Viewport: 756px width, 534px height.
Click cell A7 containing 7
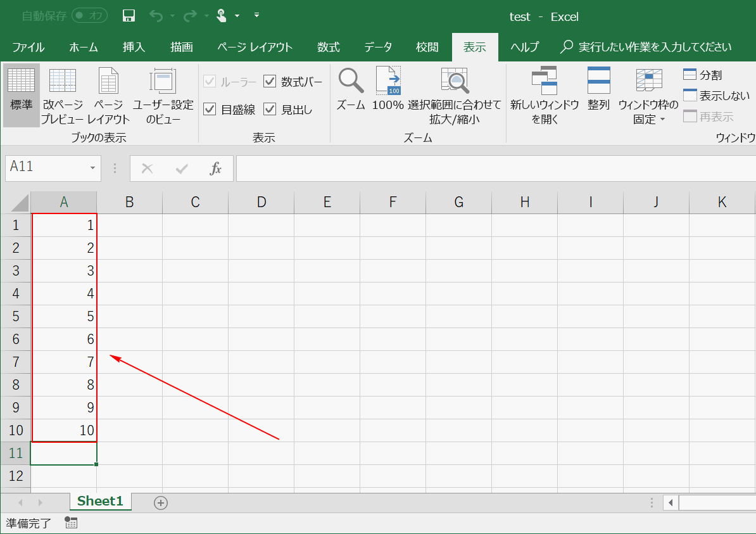64,362
